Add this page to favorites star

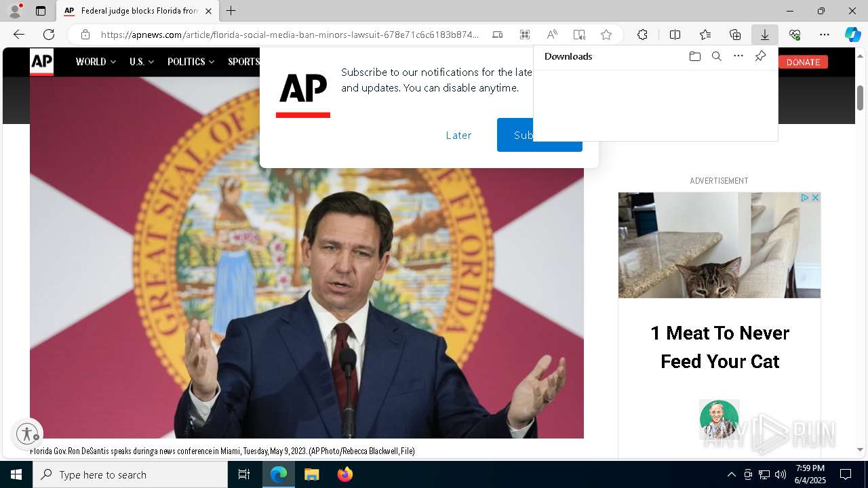[606, 35]
